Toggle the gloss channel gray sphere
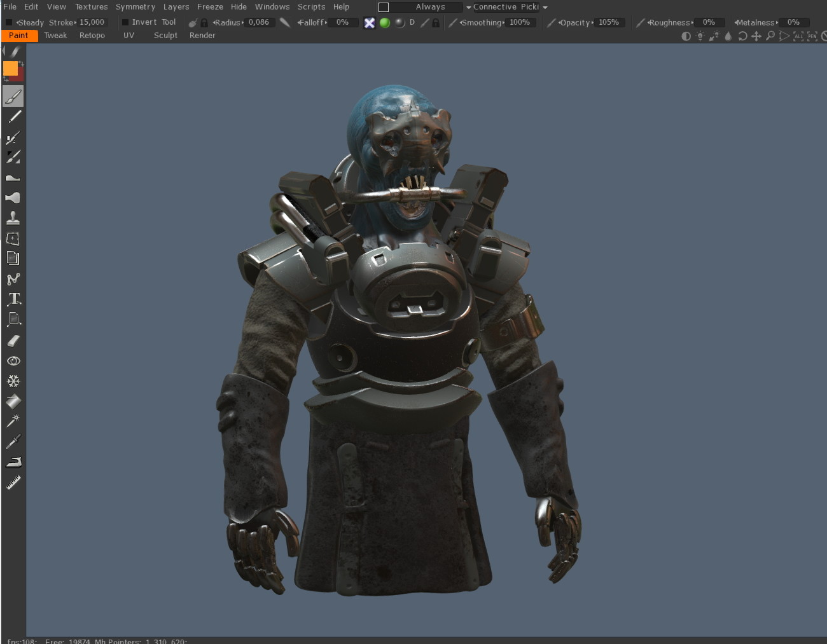The image size is (827, 644). pos(400,23)
